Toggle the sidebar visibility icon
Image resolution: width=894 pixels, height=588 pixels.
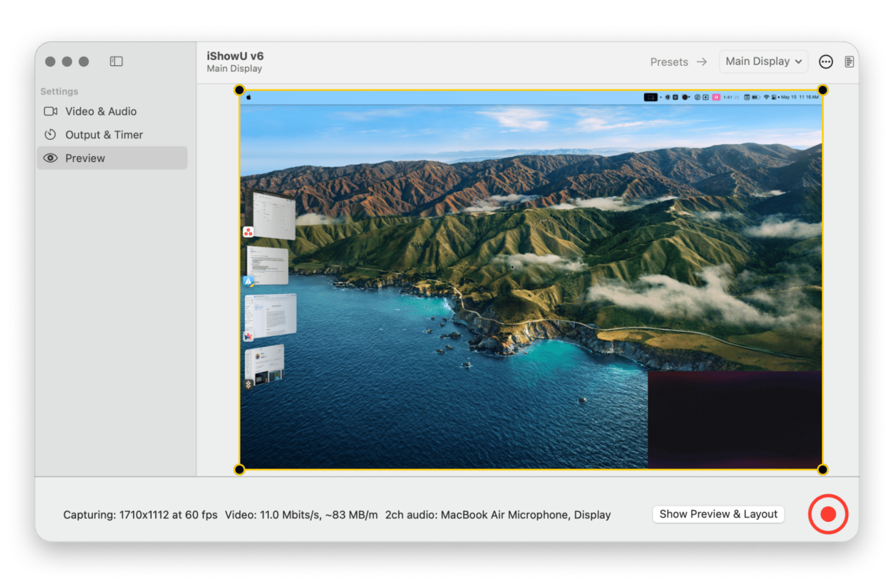point(116,61)
